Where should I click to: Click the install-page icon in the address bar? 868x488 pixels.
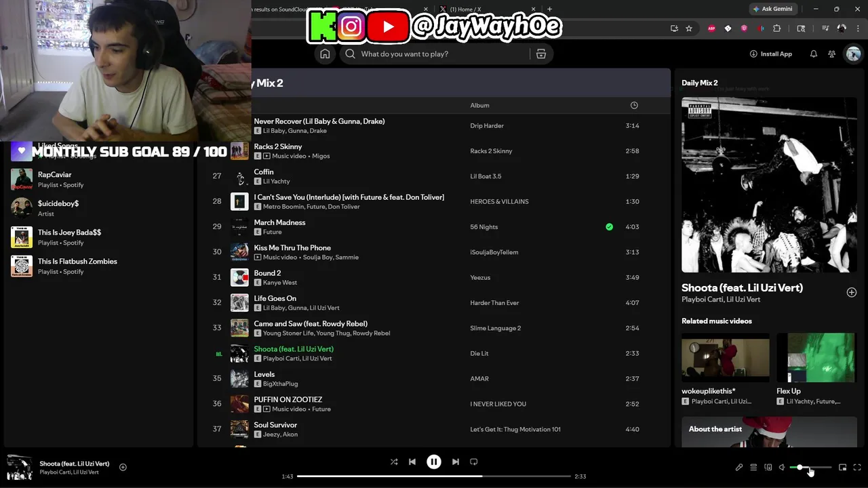point(673,28)
